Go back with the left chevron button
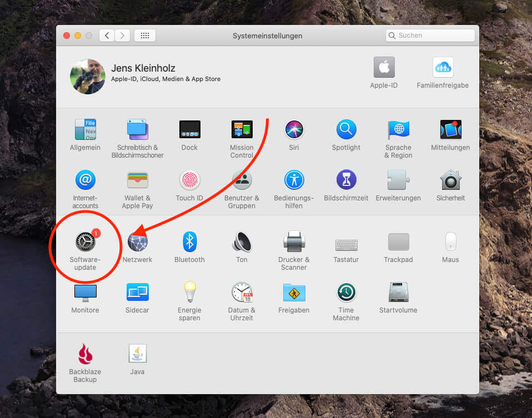Screen dimensions: 532x418 click(107, 36)
